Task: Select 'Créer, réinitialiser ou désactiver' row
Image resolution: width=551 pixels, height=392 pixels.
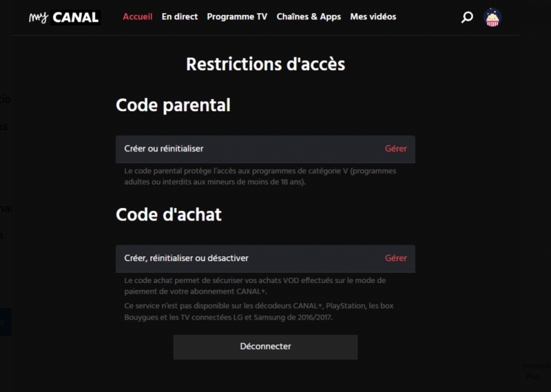Action: (187, 258)
